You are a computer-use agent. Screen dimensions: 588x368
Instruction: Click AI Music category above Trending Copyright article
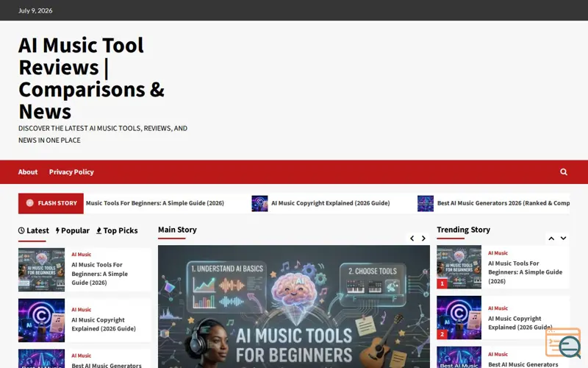coord(498,308)
